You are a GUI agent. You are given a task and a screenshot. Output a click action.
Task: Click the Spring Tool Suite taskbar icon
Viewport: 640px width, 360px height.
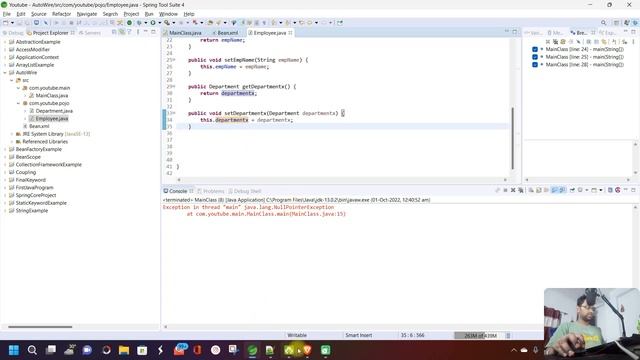pos(253,350)
